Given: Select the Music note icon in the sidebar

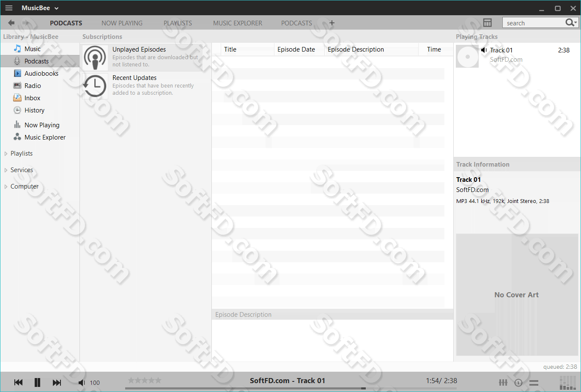Looking at the screenshot, I should coord(17,49).
